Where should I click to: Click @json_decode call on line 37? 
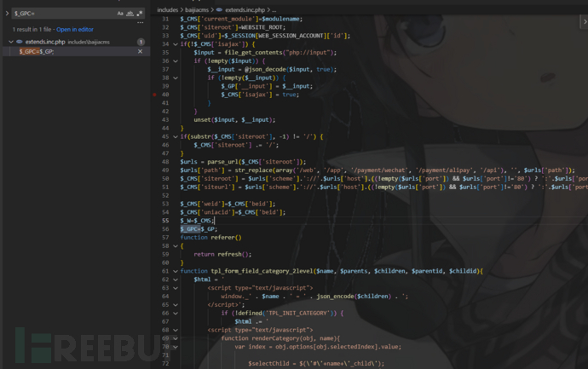pyautogui.click(x=291, y=69)
